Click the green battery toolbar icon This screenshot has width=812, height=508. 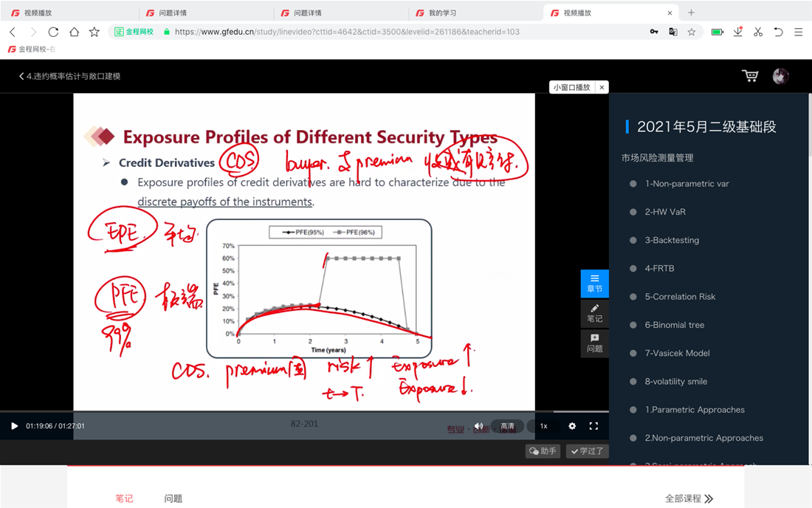click(x=718, y=32)
